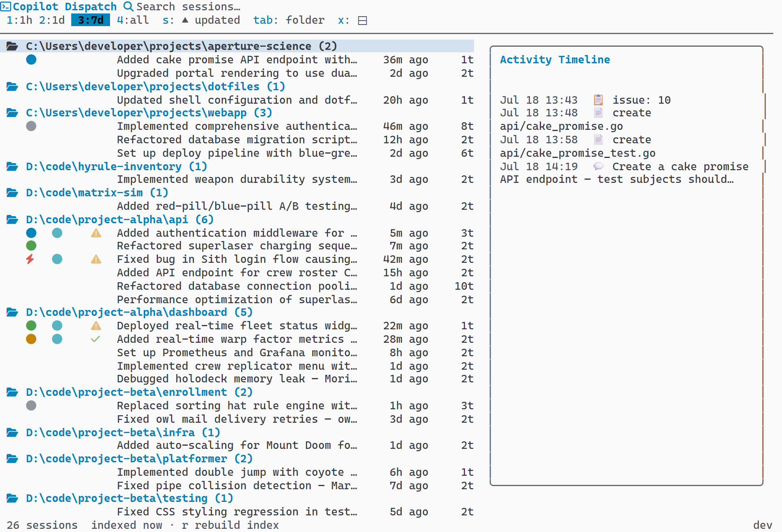This screenshot has width=782, height=532.
Task: Open session 'Fixed owl mail delivery retries'
Action: [x=237, y=419]
